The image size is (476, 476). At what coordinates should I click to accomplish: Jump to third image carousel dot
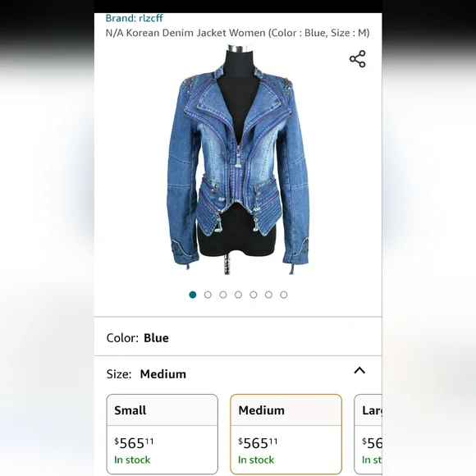pyautogui.click(x=223, y=295)
